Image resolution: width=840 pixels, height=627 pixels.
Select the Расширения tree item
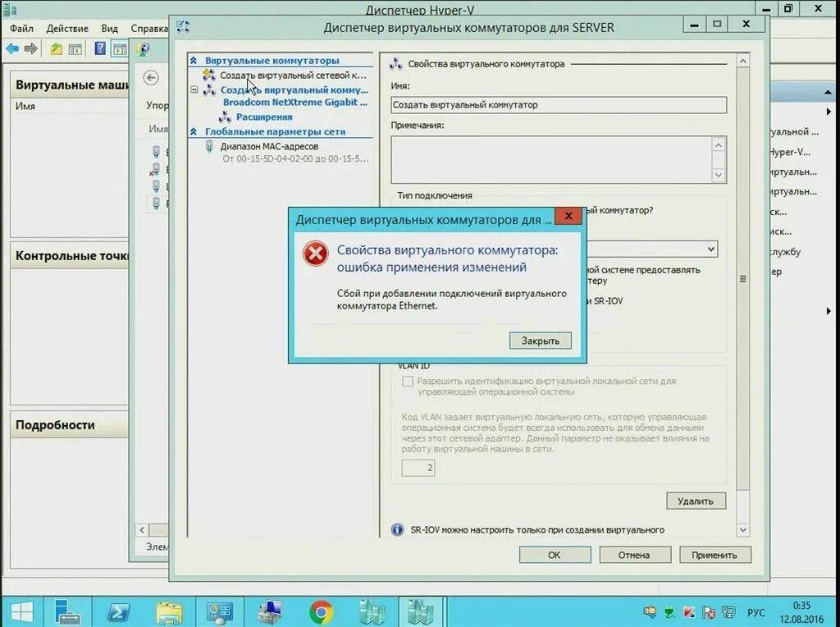(264, 117)
